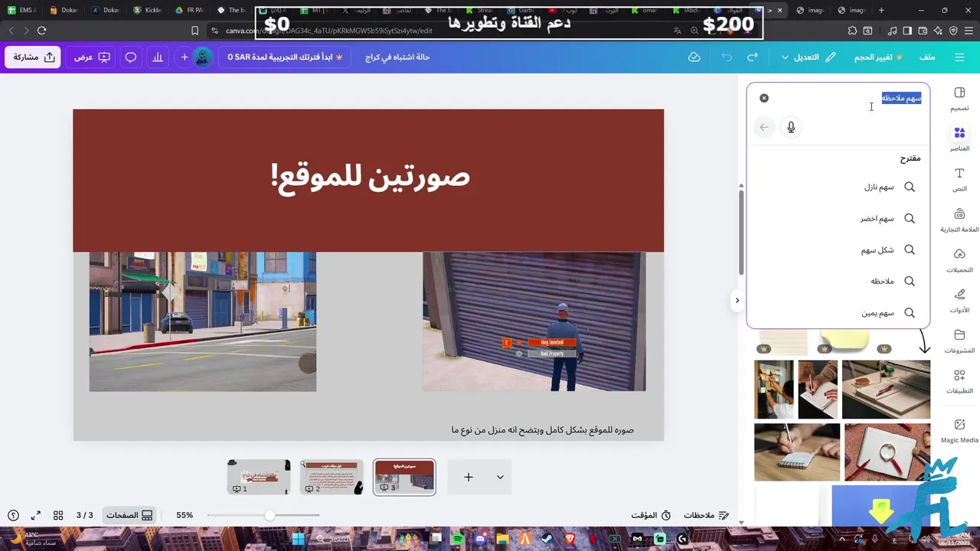Open the Design (تصميم) sidebar panel
This screenshot has width=980, height=551.
pos(959,99)
